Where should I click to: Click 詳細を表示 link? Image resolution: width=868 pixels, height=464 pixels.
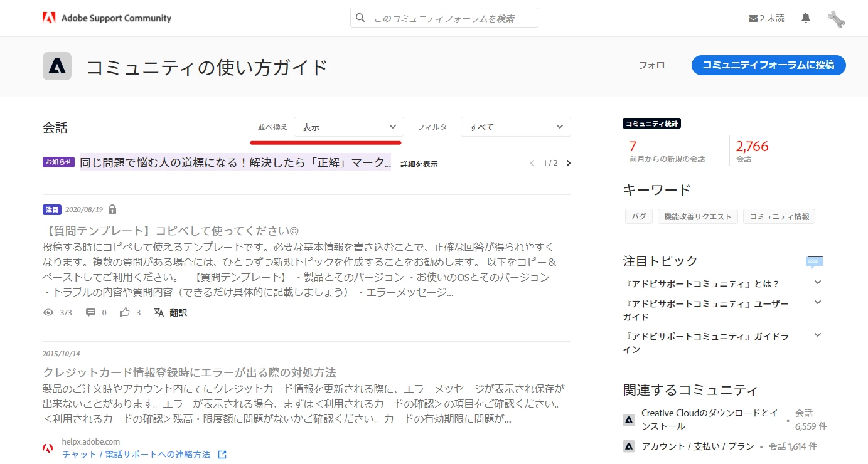tap(419, 164)
